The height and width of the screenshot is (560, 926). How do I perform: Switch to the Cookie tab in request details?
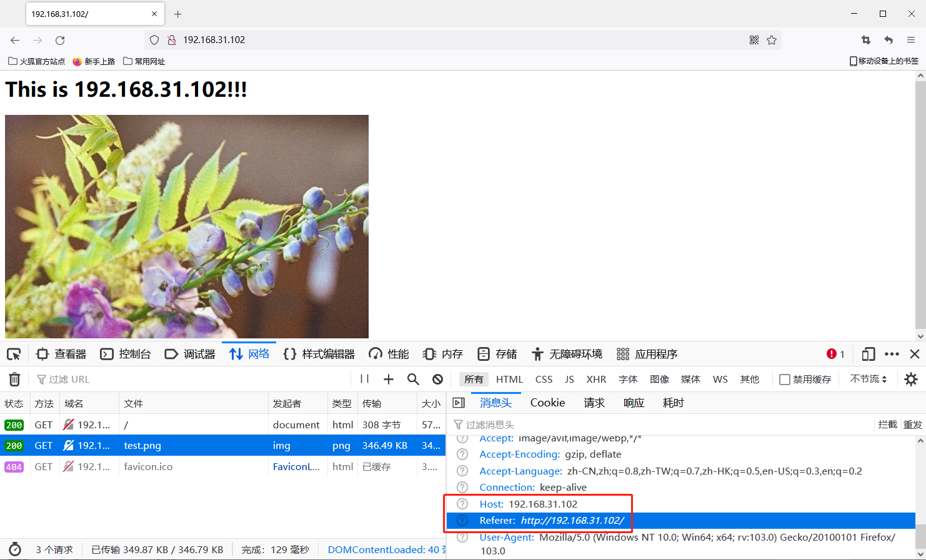point(547,403)
